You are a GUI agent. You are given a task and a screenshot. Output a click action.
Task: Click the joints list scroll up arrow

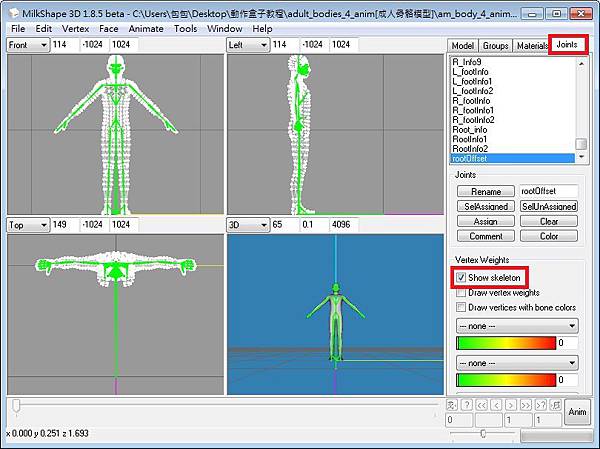click(581, 64)
